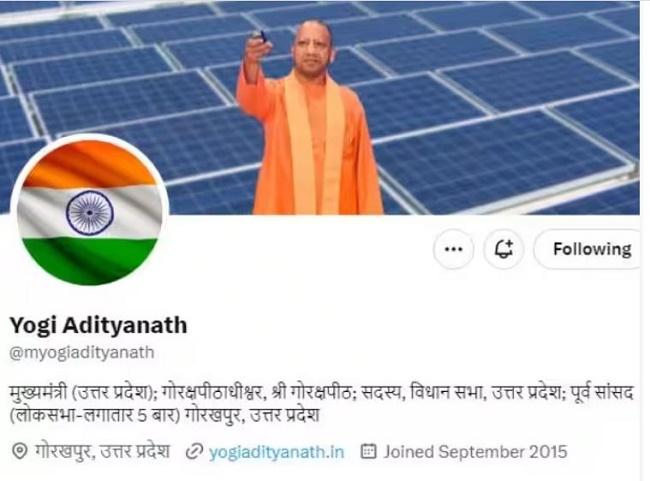
Task: Select the display name Yogi Adityanath
Action: point(98,325)
